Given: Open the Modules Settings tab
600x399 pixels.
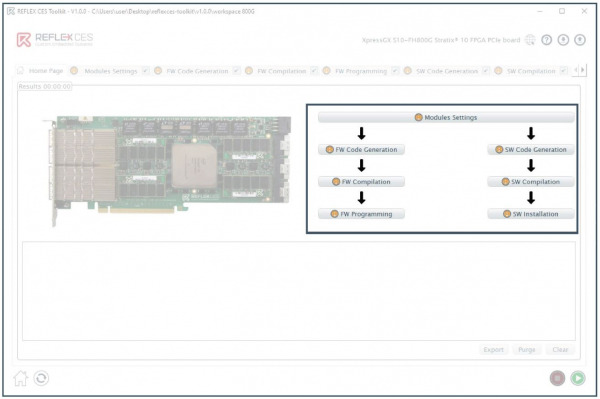Looking at the screenshot, I should 104,71.
